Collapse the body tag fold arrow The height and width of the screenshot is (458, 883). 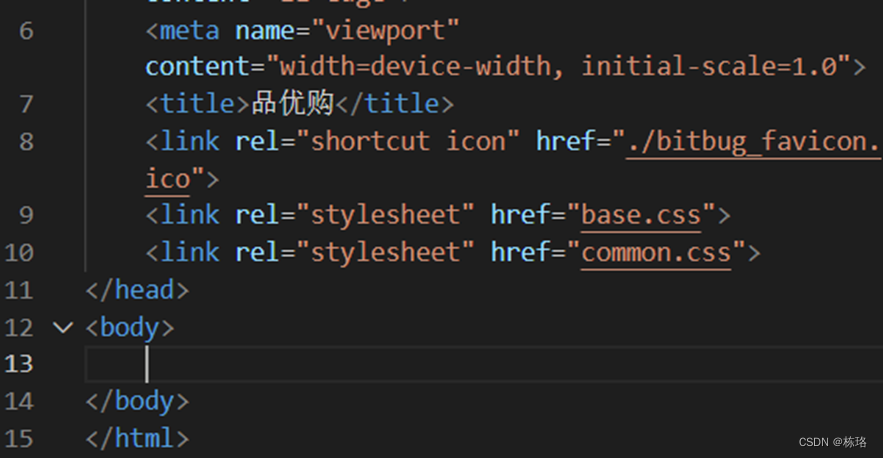[63, 327]
